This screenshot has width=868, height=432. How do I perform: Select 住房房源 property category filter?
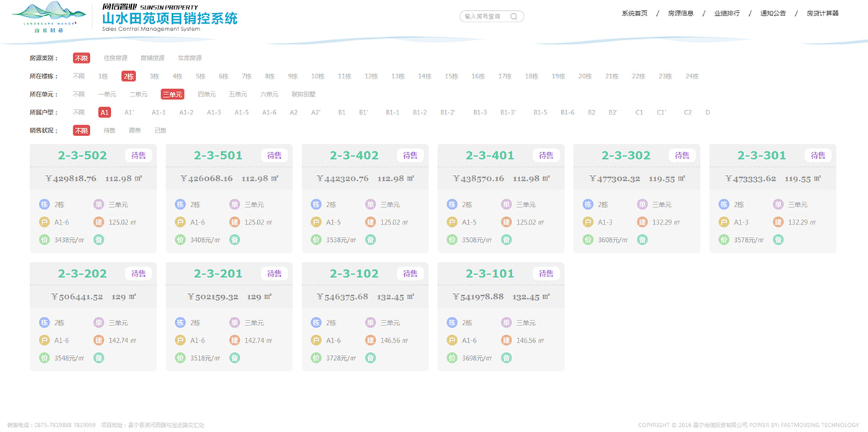click(115, 58)
